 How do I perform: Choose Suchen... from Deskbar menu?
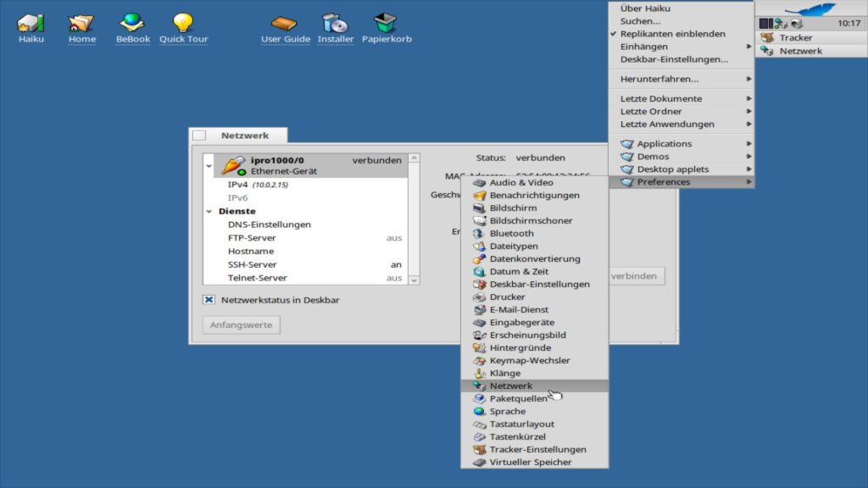point(682,21)
